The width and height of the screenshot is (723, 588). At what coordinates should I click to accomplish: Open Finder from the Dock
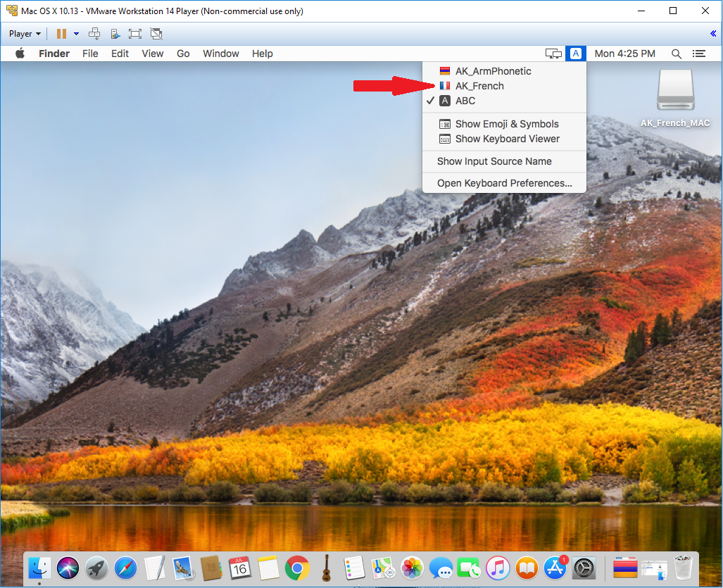39,568
